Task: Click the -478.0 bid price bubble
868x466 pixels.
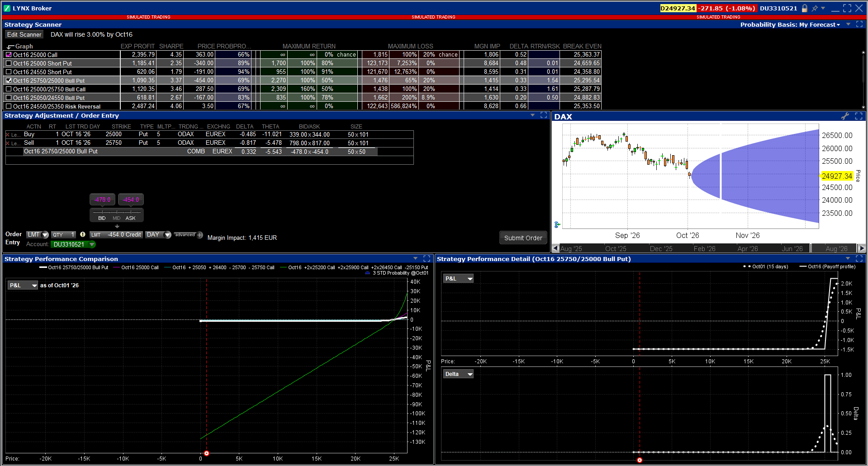Action: click(x=102, y=200)
